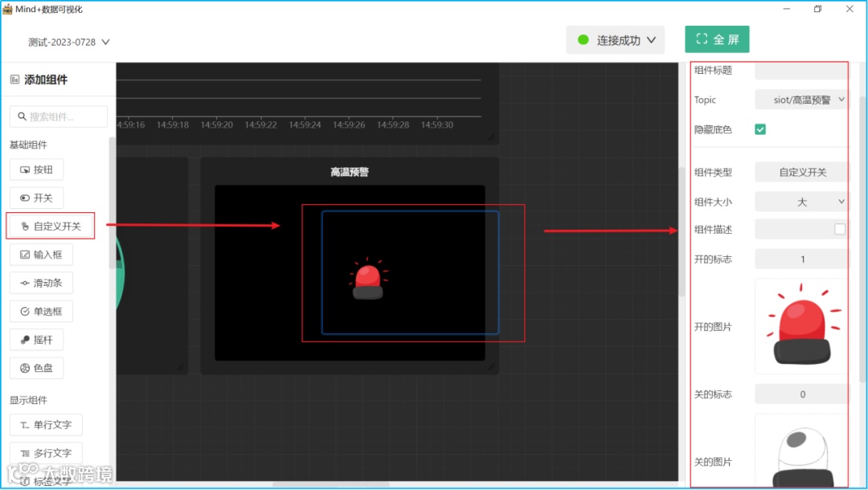Focus the 搜索组件 search field
868x490 pixels.
(x=59, y=116)
